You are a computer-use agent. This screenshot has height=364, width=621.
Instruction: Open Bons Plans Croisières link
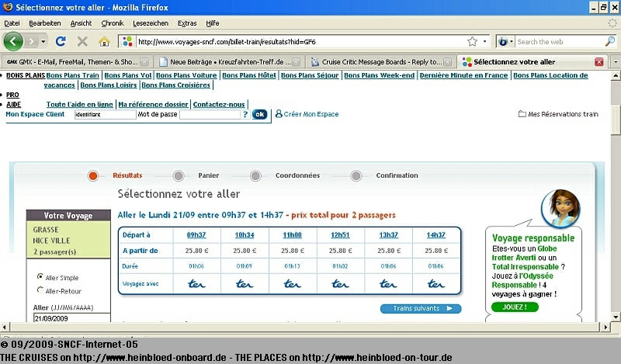(x=176, y=85)
